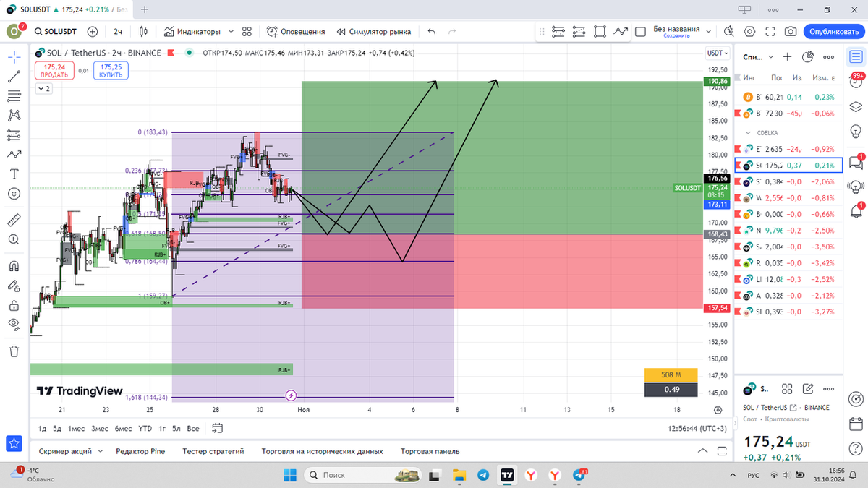Select the crosshair cursor tool
Image resolution: width=868 pixels, height=488 pixels.
pyautogui.click(x=14, y=56)
